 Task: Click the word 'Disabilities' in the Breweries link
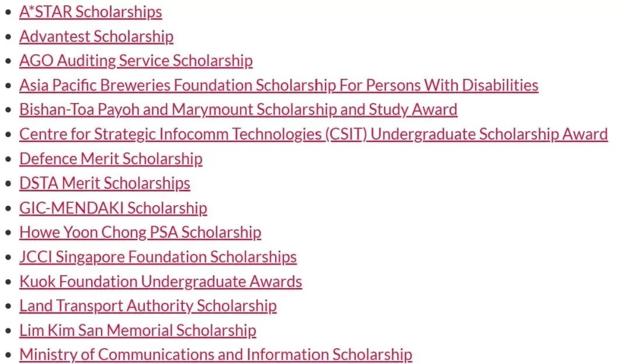pos(500,85)
